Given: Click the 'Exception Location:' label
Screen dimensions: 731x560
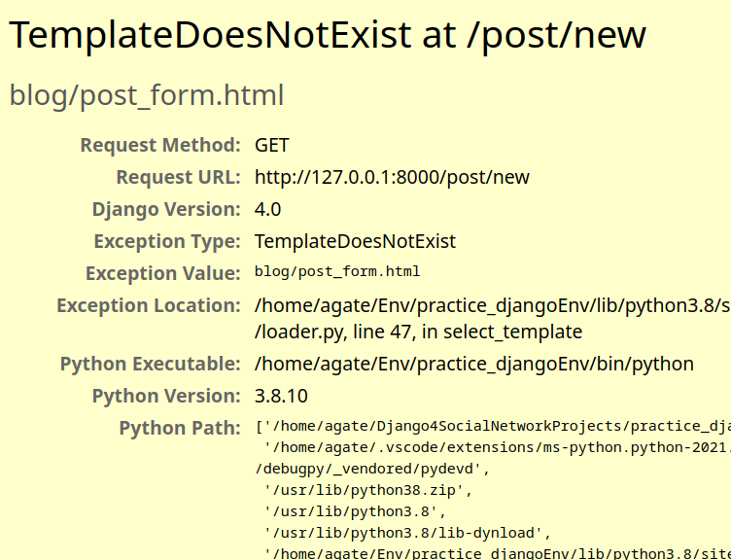Looking at the screenshot, I should (149, 306).
